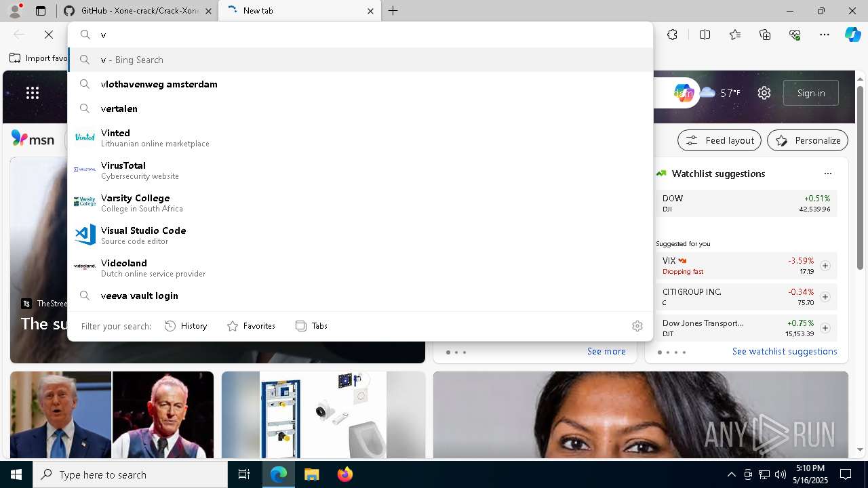Screen dimensions: 868x488
Task: Click See watchlist suggestions link
Action: (785, 351)
